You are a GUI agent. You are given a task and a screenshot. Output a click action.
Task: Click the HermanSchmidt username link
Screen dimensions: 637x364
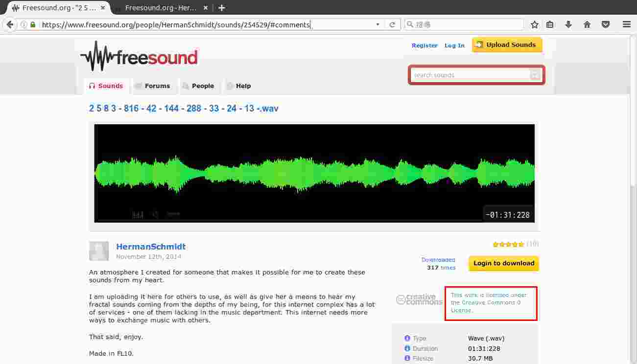click(x=151, y=247)
